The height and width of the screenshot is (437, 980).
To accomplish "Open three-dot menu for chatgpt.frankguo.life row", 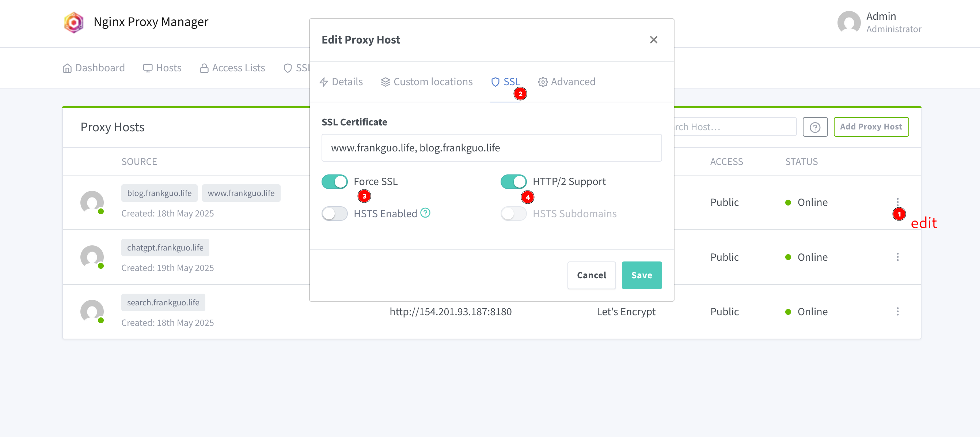I will (x=897, y=257).
